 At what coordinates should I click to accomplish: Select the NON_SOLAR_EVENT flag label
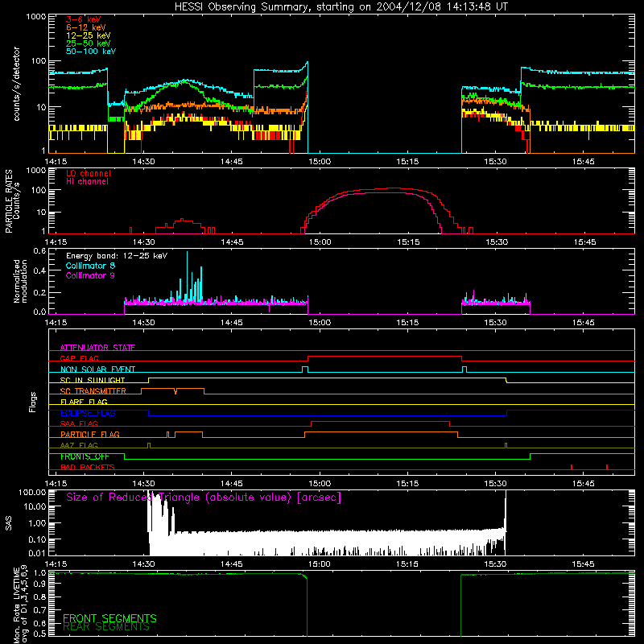click(x=97, y=369)
